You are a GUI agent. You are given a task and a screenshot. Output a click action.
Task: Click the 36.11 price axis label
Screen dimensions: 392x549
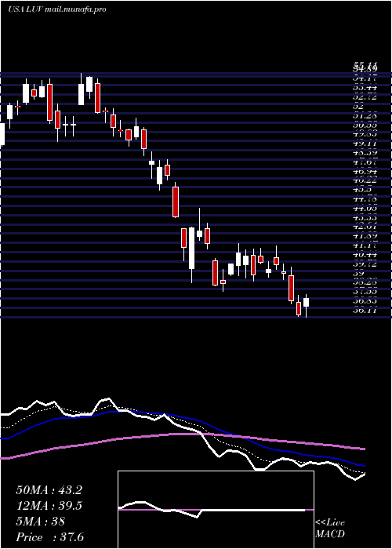pyautogui.click(x=365, y=311)
